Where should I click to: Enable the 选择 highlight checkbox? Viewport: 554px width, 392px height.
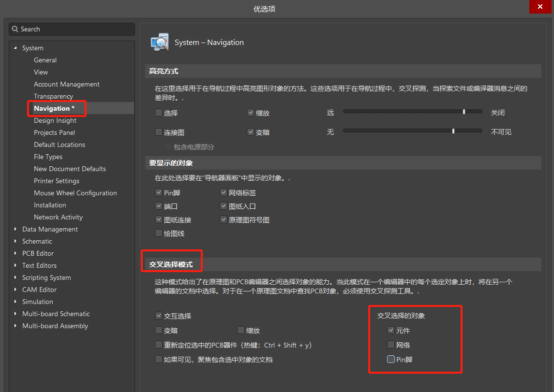(x=159, y=113)
